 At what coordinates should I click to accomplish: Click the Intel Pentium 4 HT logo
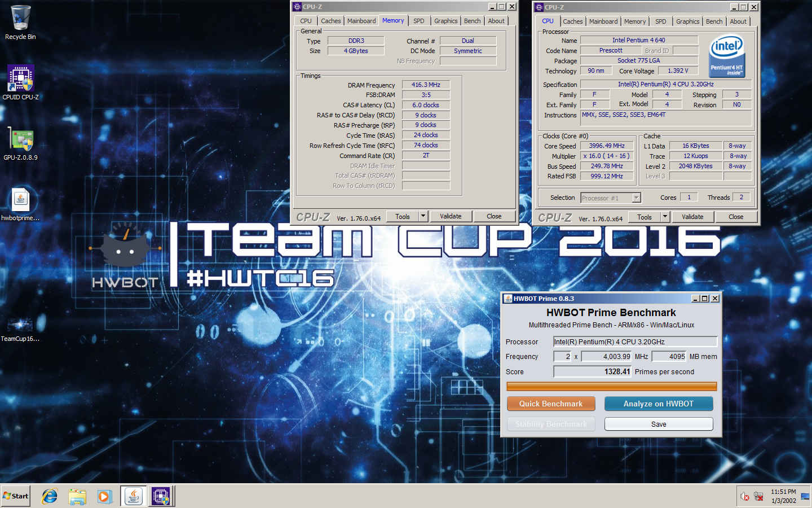pyautogui.click(x=727, y=56)
